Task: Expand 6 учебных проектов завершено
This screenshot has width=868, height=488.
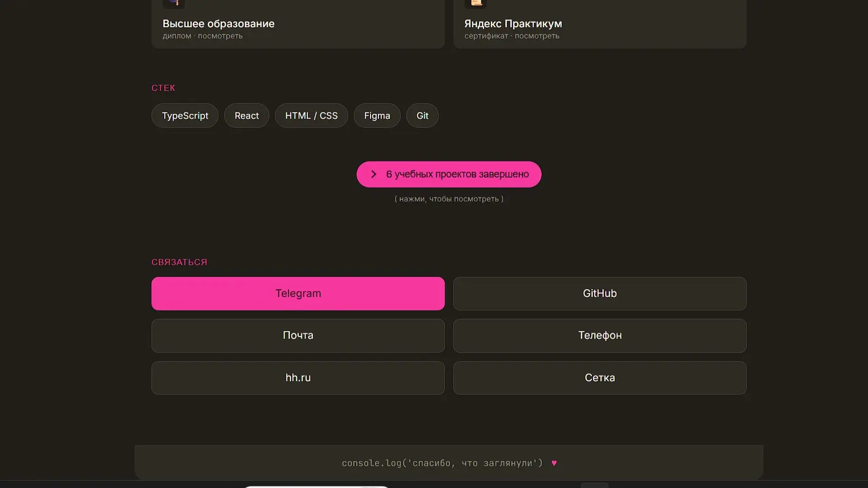Action: pyautogui.click(x=449, y=174)
